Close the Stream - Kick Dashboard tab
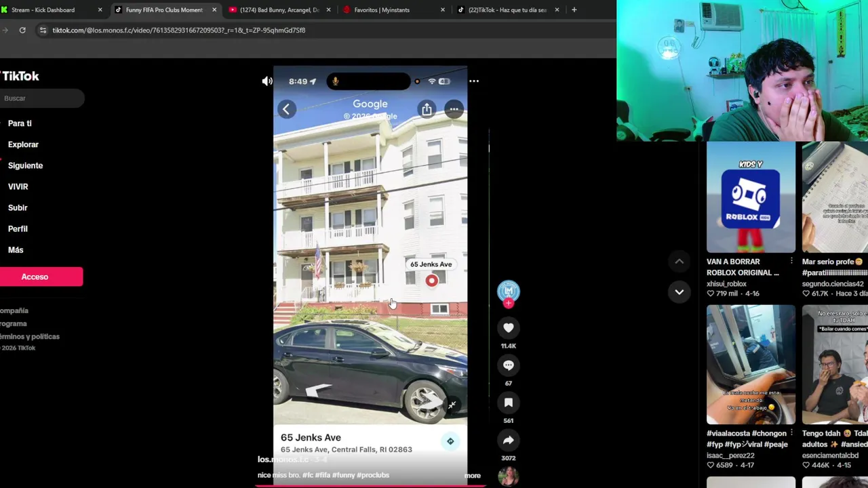Image resolution: width=868 pixels, height=488 pixels. (100, 9)
